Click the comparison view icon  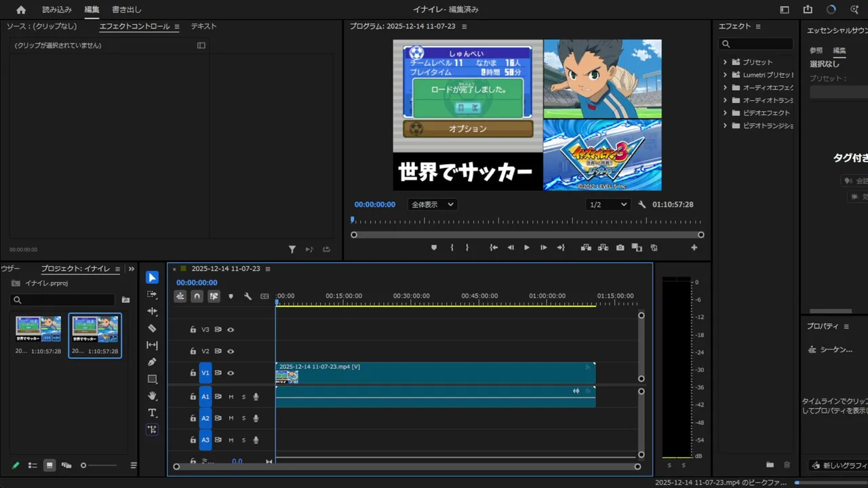637,248
